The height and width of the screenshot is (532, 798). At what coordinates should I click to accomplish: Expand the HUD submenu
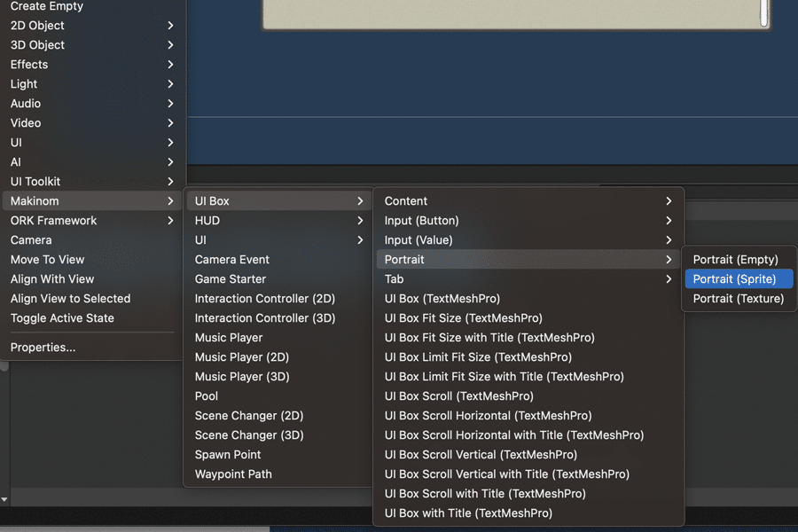pos(278,221)
